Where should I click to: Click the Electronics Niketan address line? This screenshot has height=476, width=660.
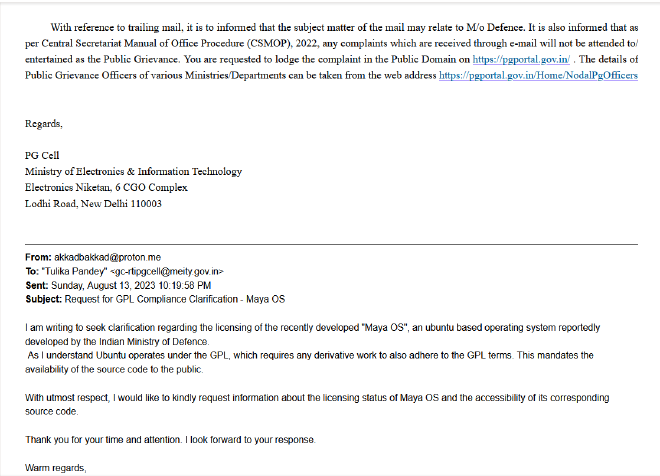pyautogui.click(x=106, y=188)
